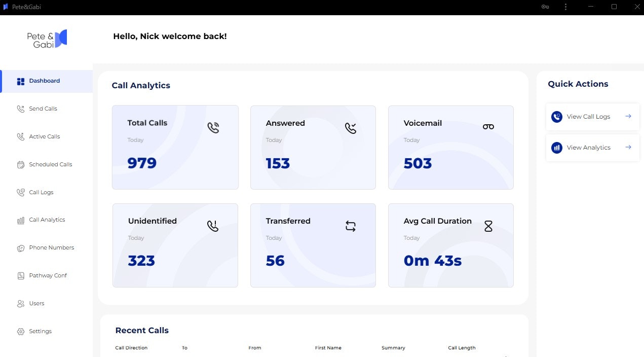Click the Call Logs phone icon

(x=21, y=193)
